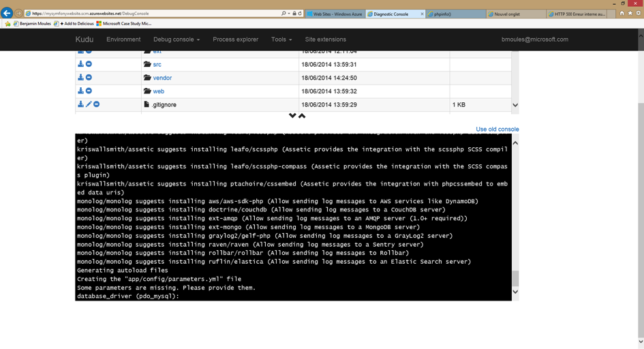The width and height of the screenshot is (644, 349).
Task: Edit the .gitignore file with pencil icon
Action: coord(89,104)
